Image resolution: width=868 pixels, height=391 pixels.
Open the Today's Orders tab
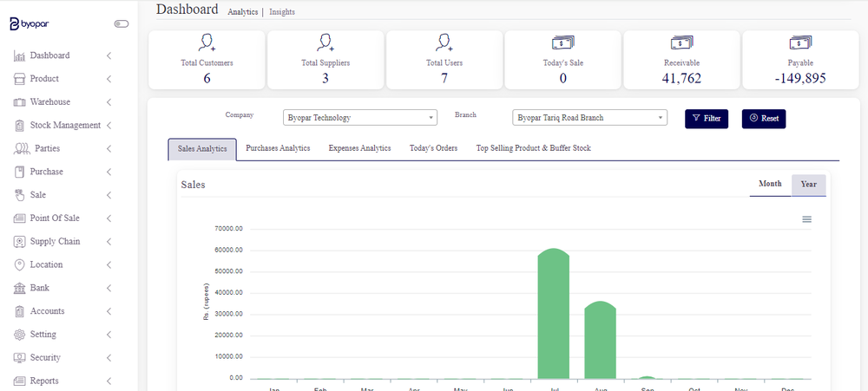pyautogui.click(x=433, y=149)
